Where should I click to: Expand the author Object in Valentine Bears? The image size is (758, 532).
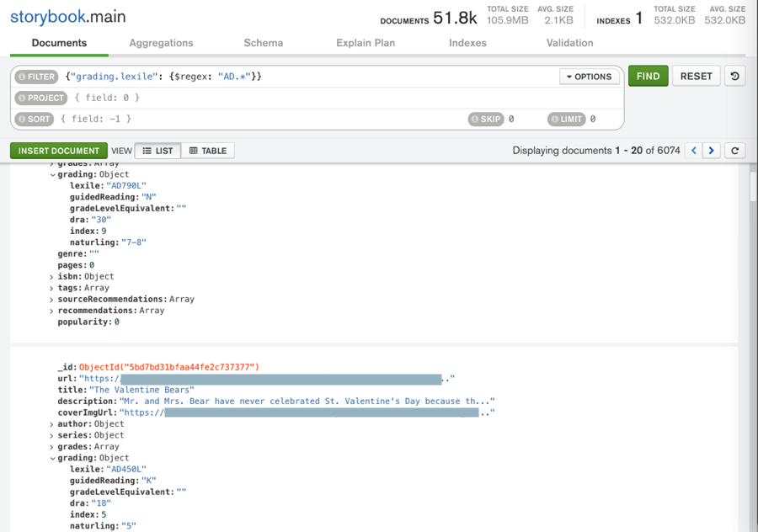click(51, 424)
